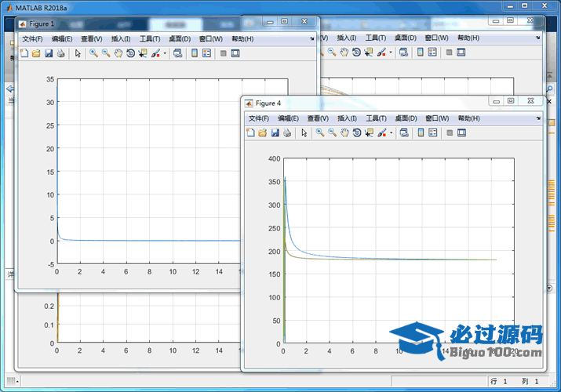Click dock arrow at Figure 4 menu bar end
This screenshot has width=561, height=392.
[x=537, y=118]
